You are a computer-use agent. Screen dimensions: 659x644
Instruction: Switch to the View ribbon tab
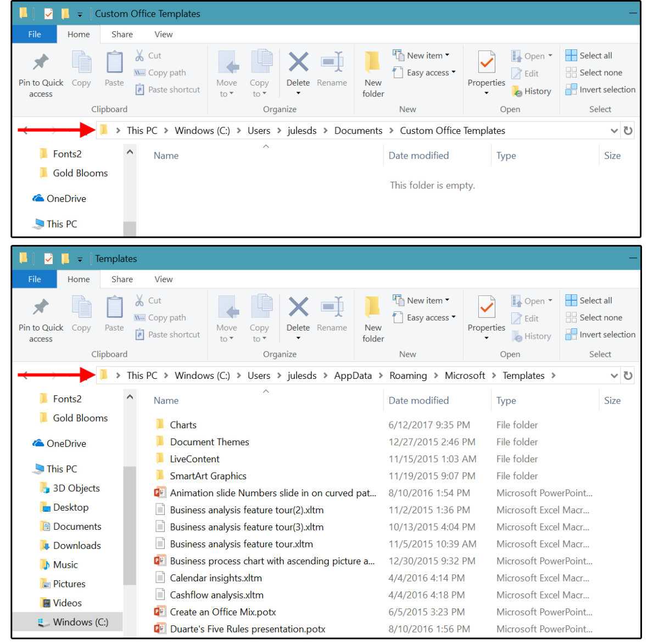coord(163,34)
